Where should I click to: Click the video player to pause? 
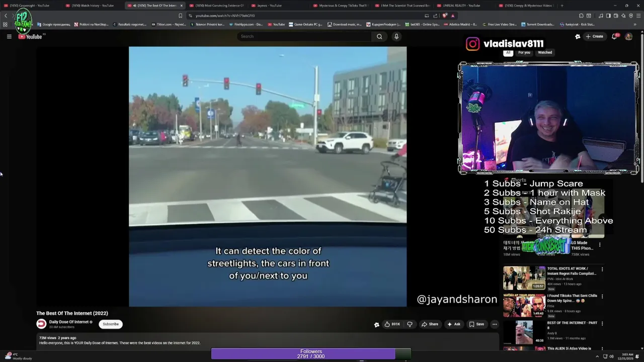pos(268,176)
